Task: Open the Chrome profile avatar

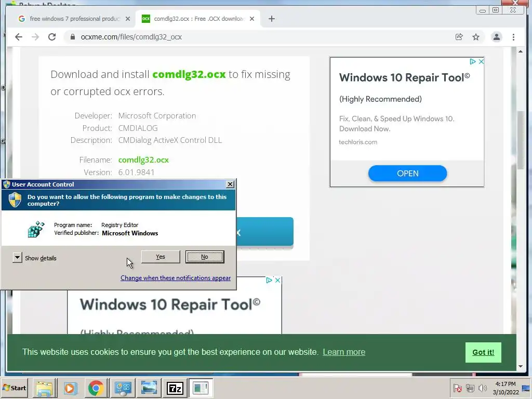Action: point(496,37)
